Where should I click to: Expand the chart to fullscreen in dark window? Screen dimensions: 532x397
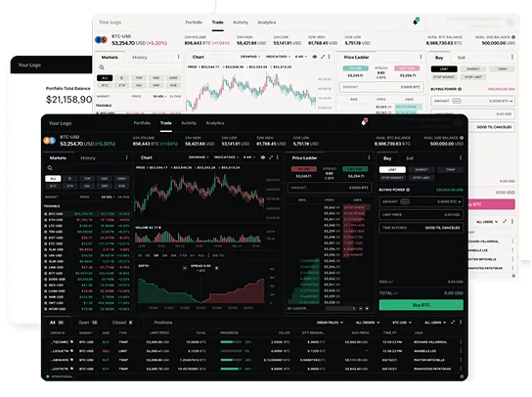tap(271, 157)
